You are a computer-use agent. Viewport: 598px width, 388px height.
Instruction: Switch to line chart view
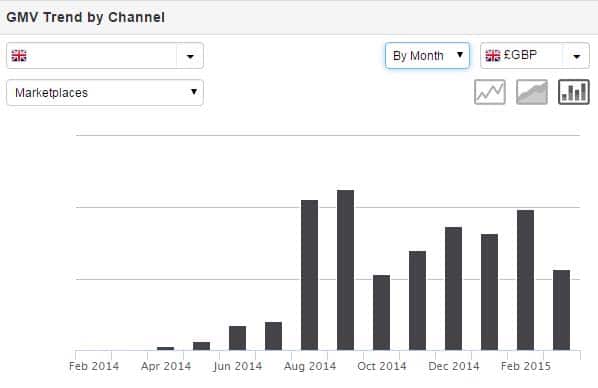click(x=490, y=92)
